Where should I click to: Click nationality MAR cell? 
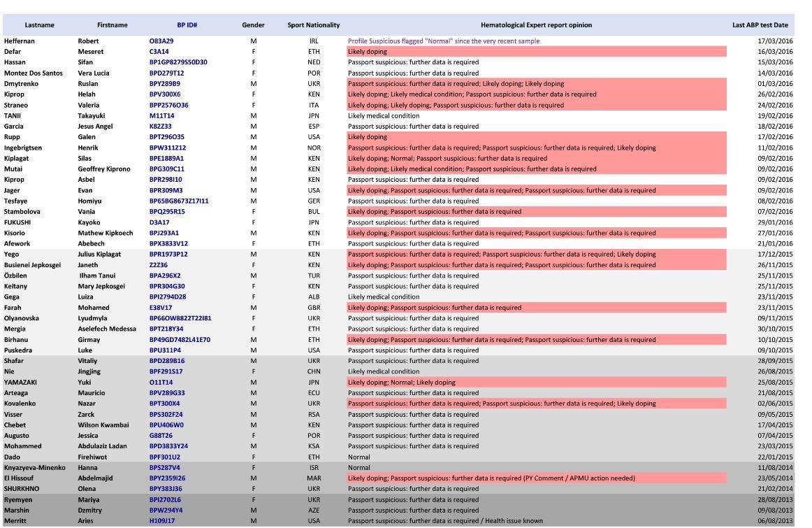click(314, 478)
